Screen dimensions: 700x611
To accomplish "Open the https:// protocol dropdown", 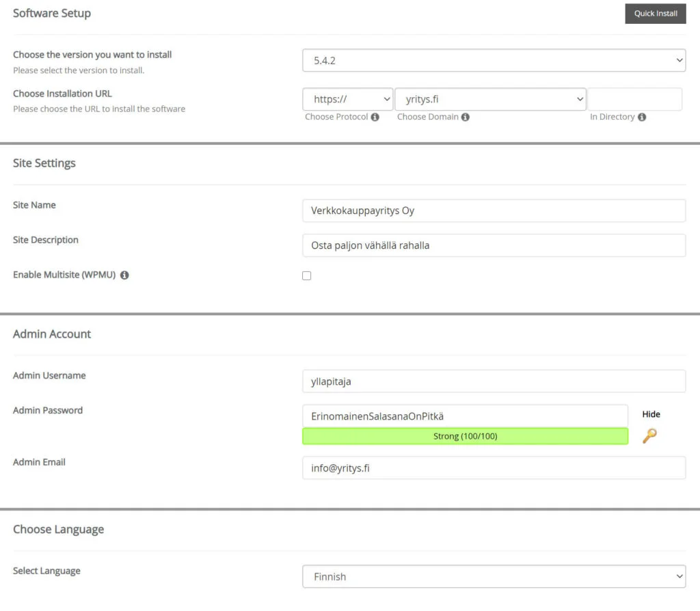I will tap(347, 99).
